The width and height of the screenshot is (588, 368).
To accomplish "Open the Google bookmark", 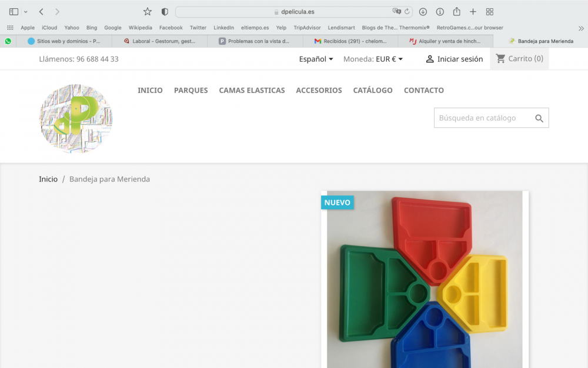I will click(x=113, y=28).
